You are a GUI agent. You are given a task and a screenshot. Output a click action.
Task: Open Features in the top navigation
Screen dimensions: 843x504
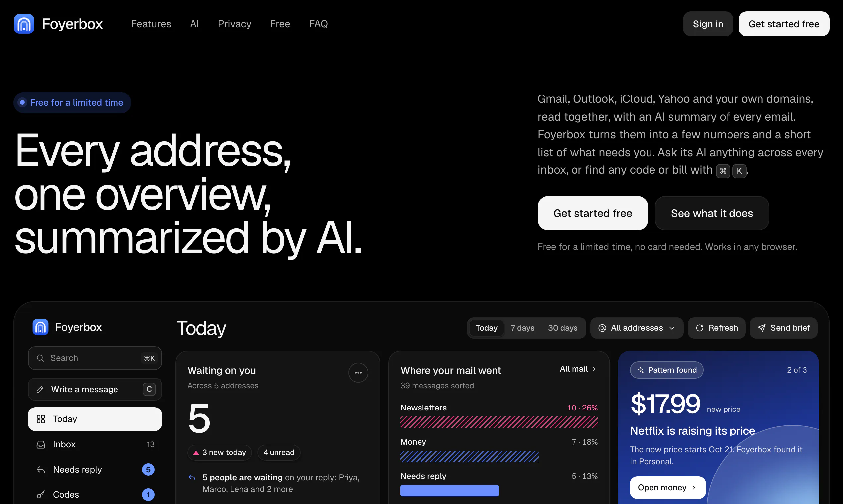pos(151,24)
